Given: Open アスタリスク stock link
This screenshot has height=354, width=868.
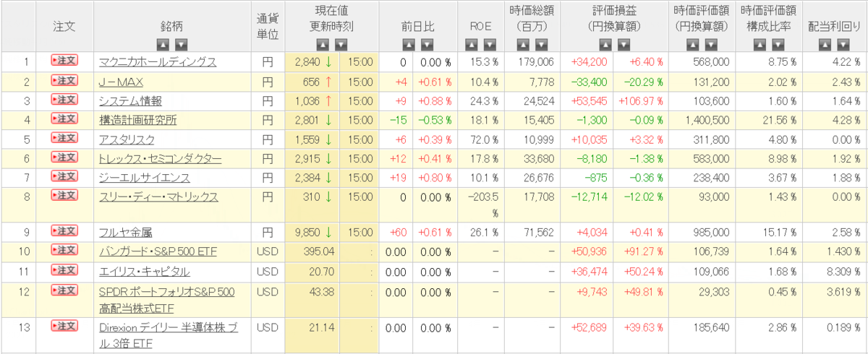Looking at the screenshot, I should click(x=125, y=139).
